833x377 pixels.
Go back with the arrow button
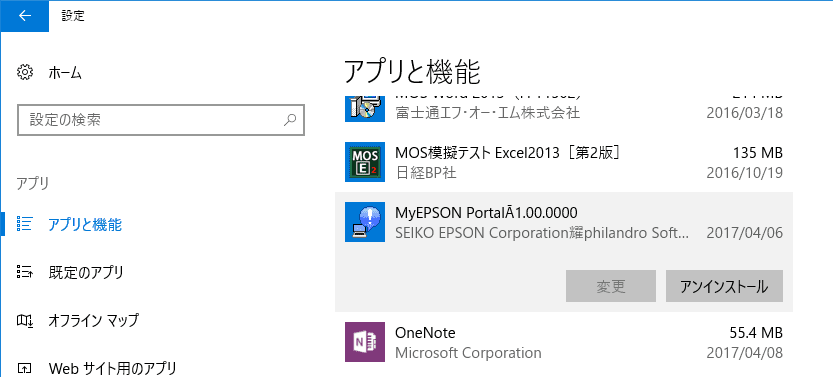click(24, 16)
